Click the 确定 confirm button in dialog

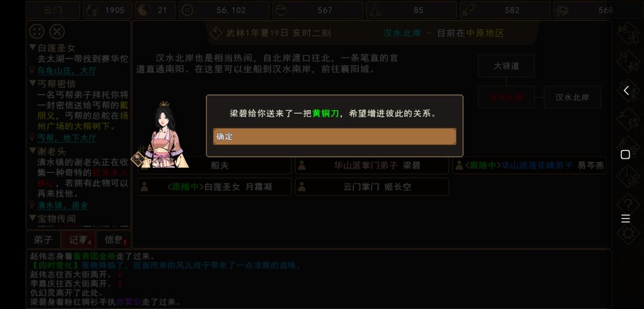coord(335,136)
